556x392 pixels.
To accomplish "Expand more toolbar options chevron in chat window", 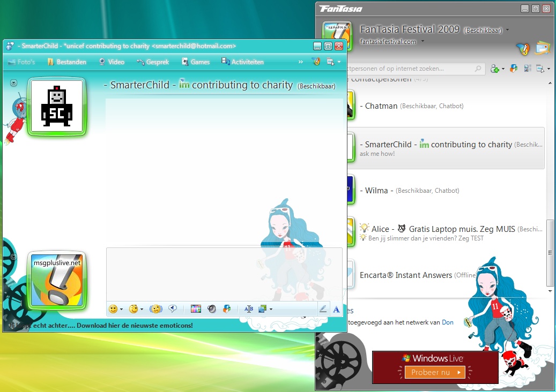I will click(301, 62).
